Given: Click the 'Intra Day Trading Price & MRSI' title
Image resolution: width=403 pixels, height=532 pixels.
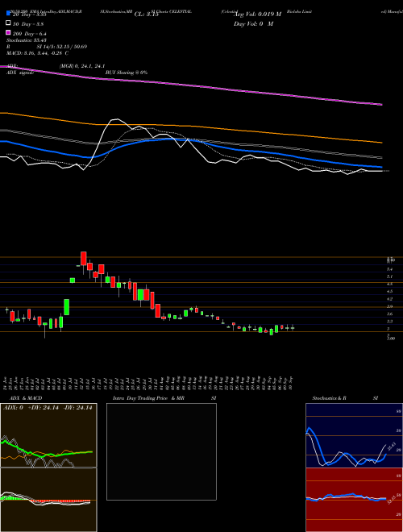Looking at the screenshot, I should (164, 398).
